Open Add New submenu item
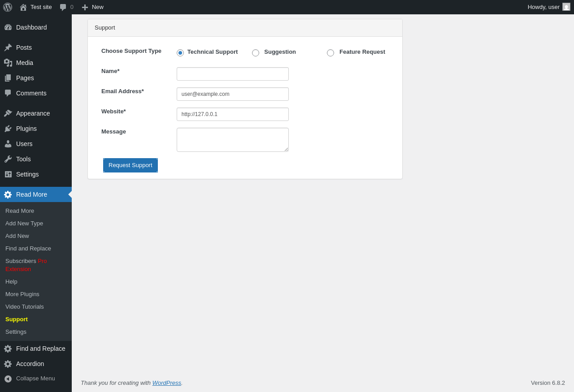Viewport: 574px width, 392px height. coord(36,236)
